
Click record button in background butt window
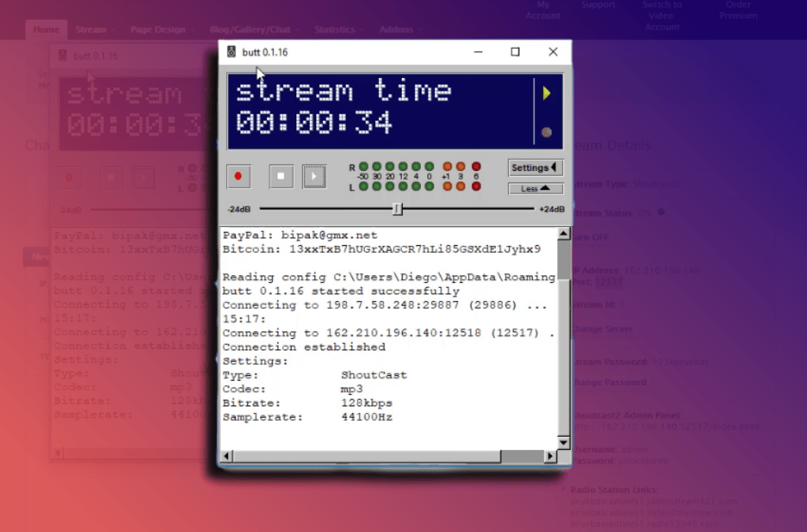tap(69, 178)
